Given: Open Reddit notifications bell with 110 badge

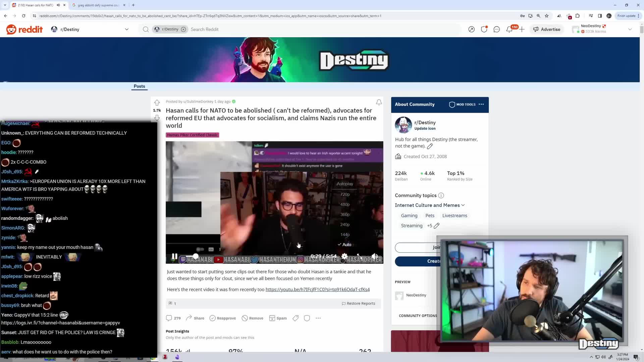Looking at the screenshot, I should tap(509, 29).
